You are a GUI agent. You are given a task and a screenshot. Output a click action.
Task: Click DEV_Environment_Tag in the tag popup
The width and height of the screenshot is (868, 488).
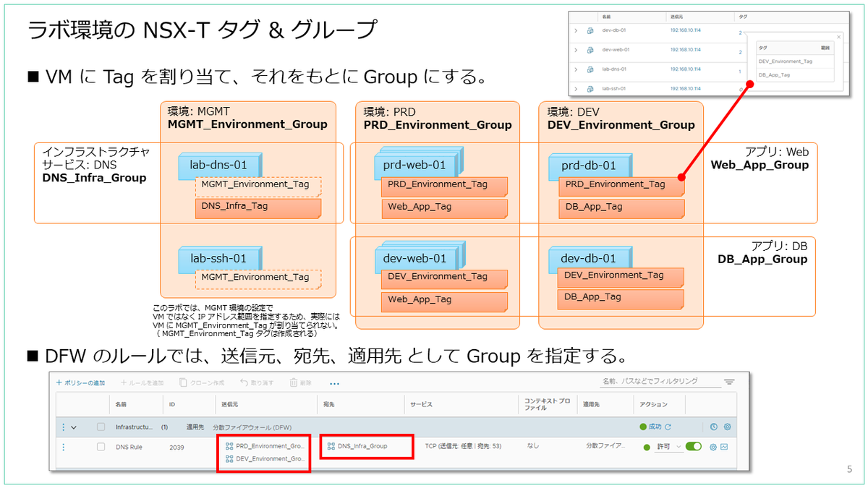[786, 61]
